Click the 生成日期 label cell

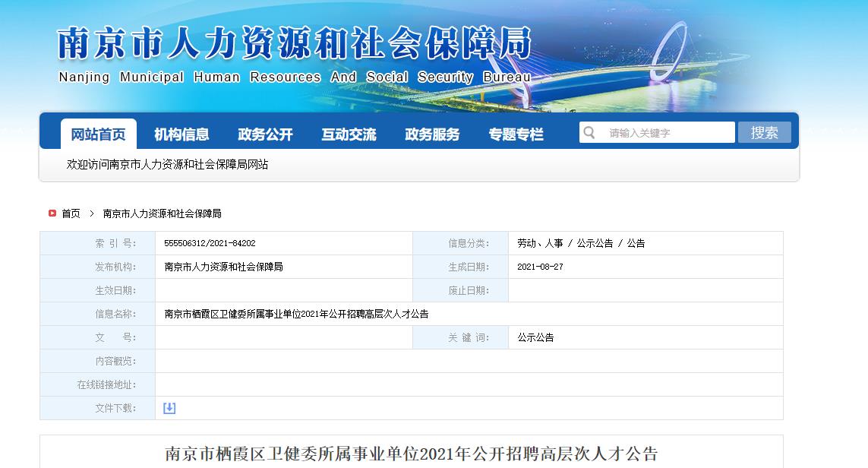[460, 267]
